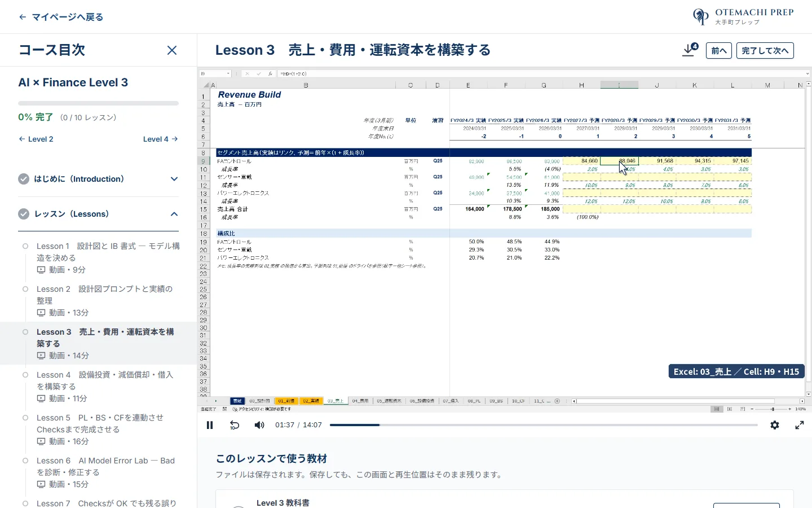Click the 完了して次へ button
Viewport: 812px width, 508px height.
tap(765, 51)
